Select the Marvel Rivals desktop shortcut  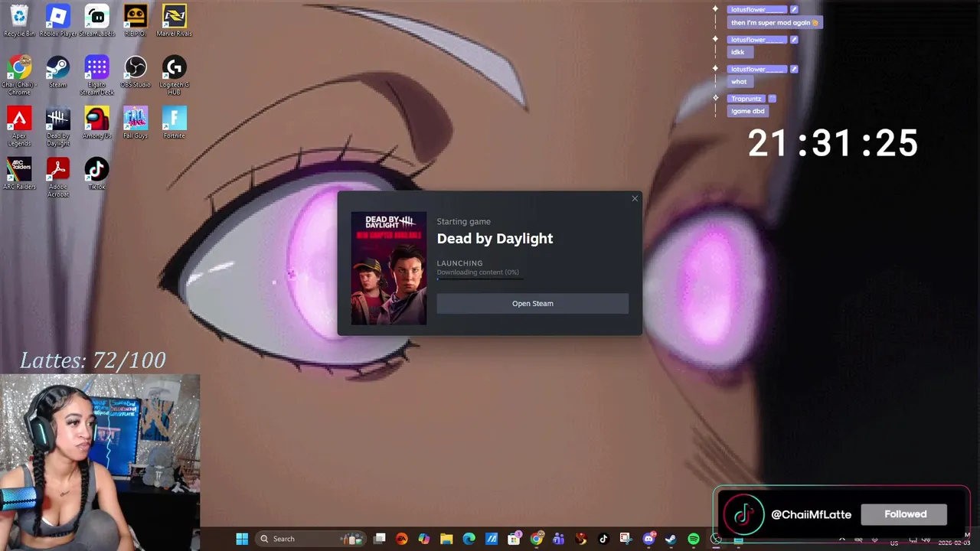tap(174, 21)
